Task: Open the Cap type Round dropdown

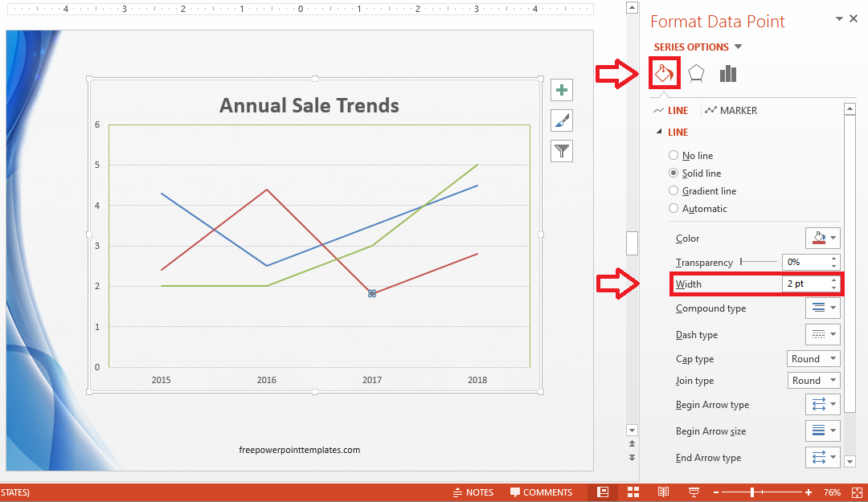Action: pos(813,358)
